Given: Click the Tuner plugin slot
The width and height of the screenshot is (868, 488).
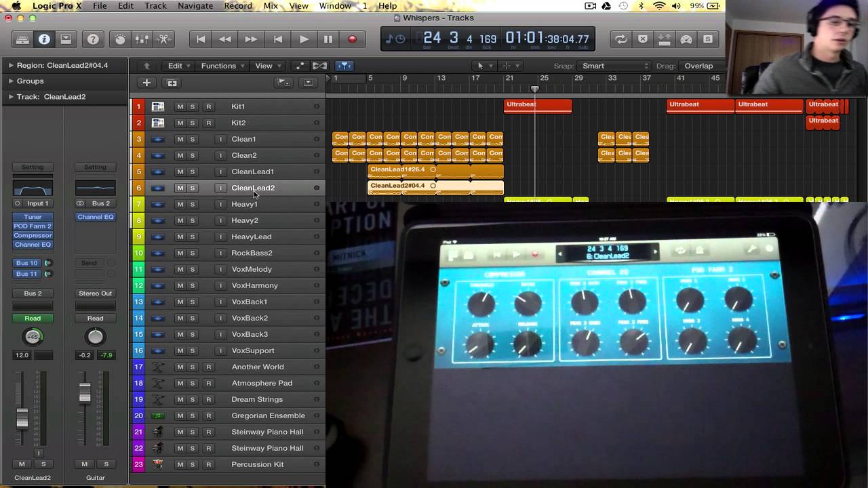Looking at the screenshot, I should [33, 217].
